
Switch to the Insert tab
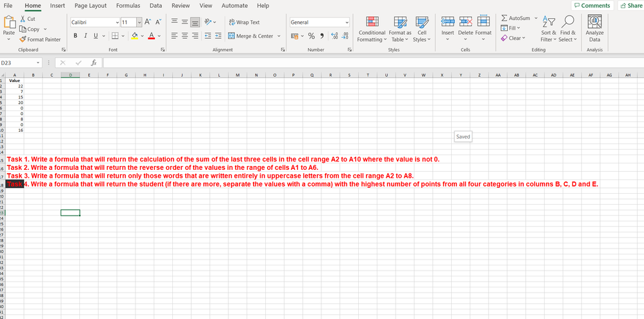coord(57,5)
